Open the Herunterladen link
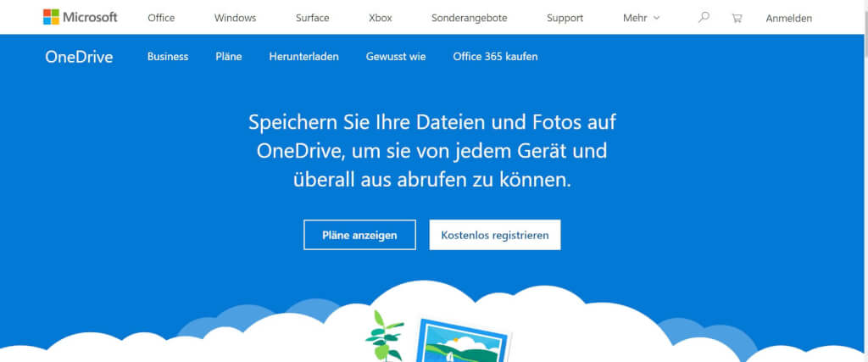The image size is (868, 362). (x=304, y=57)
